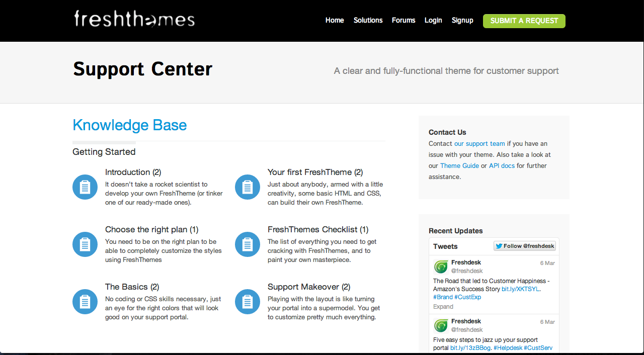Click the Contact Us heading
The width and height of the screenshot is (644, 355).
coord(447,132)
